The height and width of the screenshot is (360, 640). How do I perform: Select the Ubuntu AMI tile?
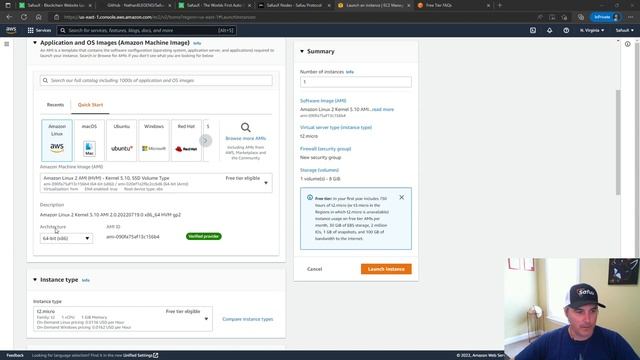pyautogui.click(x=122, y=140)
